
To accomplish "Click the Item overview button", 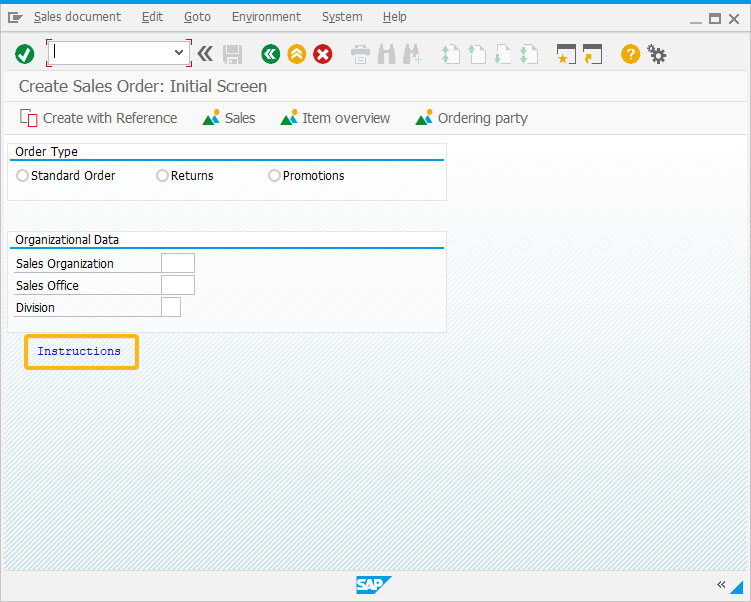I will pos(335,118).
